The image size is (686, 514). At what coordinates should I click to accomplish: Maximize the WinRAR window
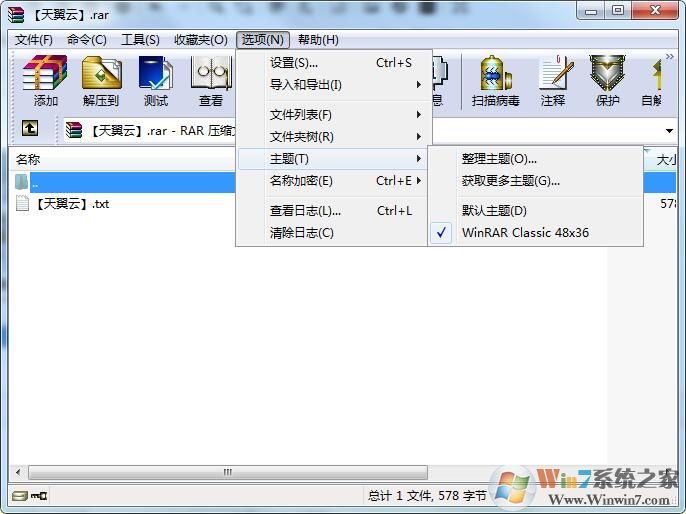pos(618,11)
